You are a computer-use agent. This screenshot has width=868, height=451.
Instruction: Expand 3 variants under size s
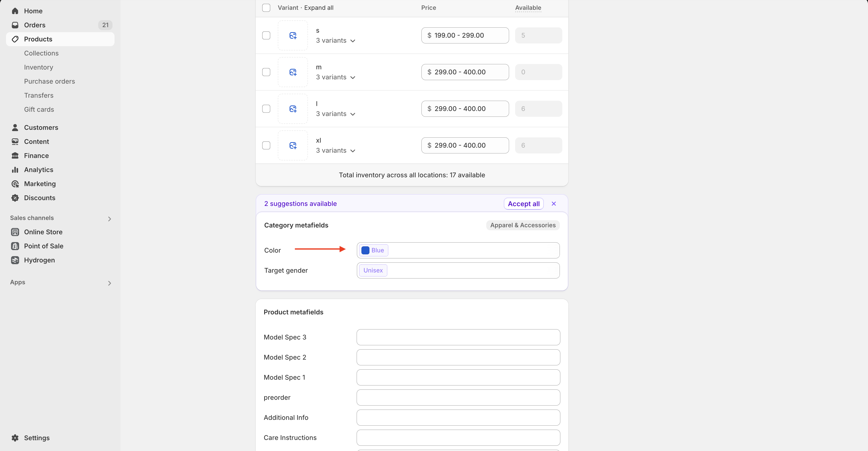click(335, 41)
